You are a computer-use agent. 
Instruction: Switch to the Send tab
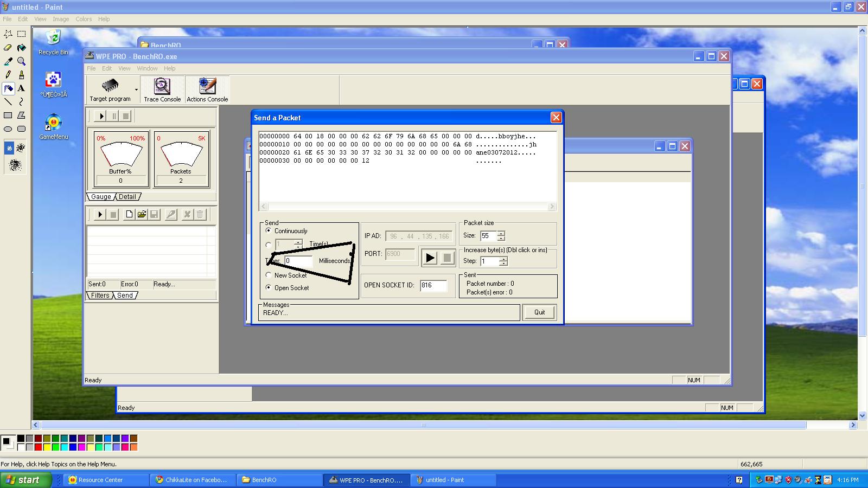[125, 296]
